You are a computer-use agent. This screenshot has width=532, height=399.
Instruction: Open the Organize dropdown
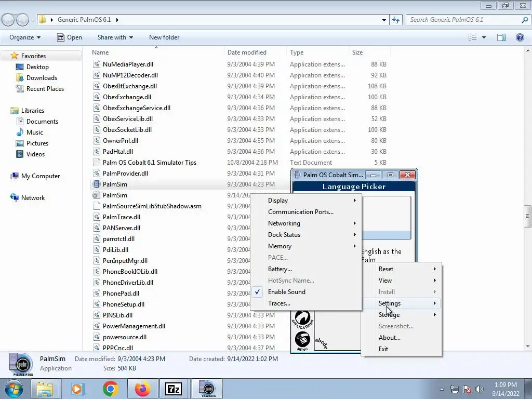tap(25, 37)
